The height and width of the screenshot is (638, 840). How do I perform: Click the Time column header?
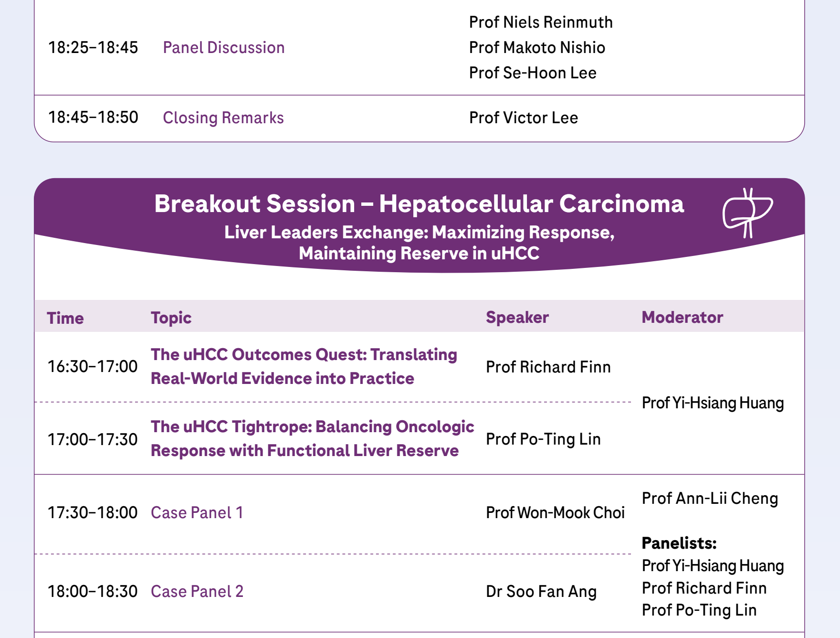[x=65, y=318]
